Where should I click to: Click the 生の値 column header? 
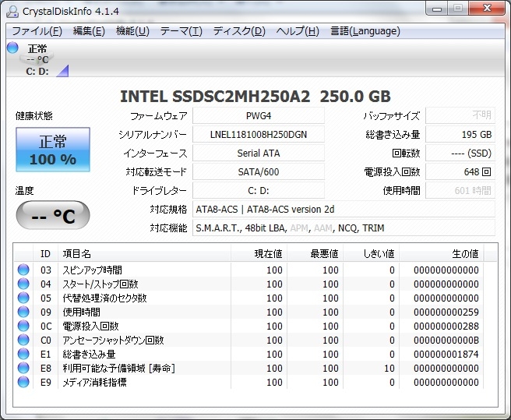pos(465,253)
